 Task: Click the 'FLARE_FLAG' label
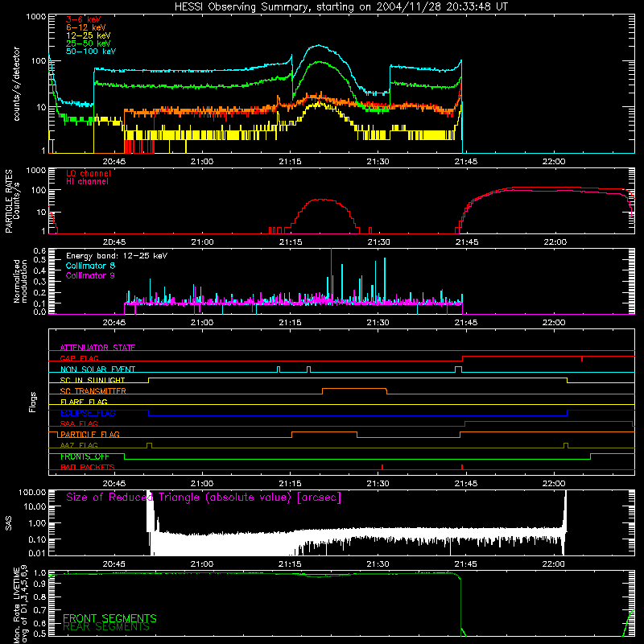tap(84, 402)
